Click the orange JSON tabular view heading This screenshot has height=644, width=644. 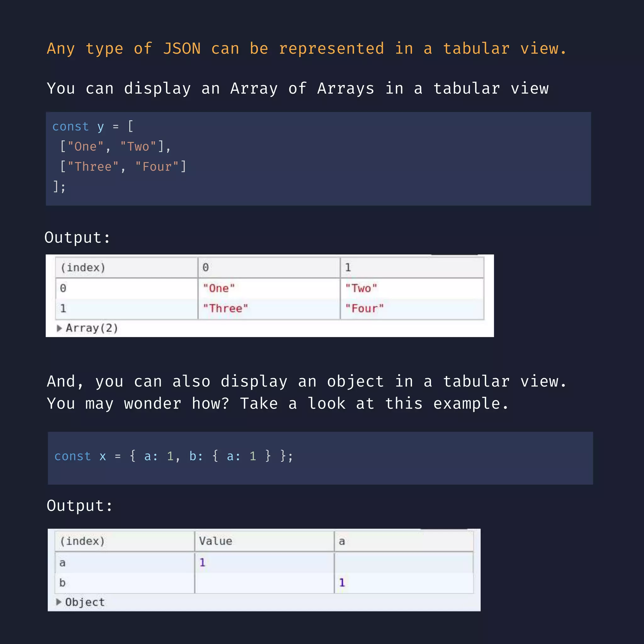307,49
